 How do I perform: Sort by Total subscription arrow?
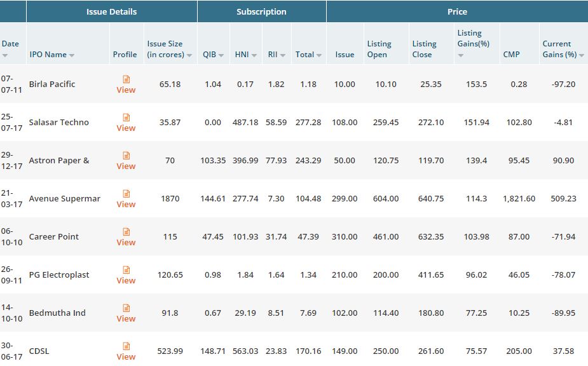319,55
